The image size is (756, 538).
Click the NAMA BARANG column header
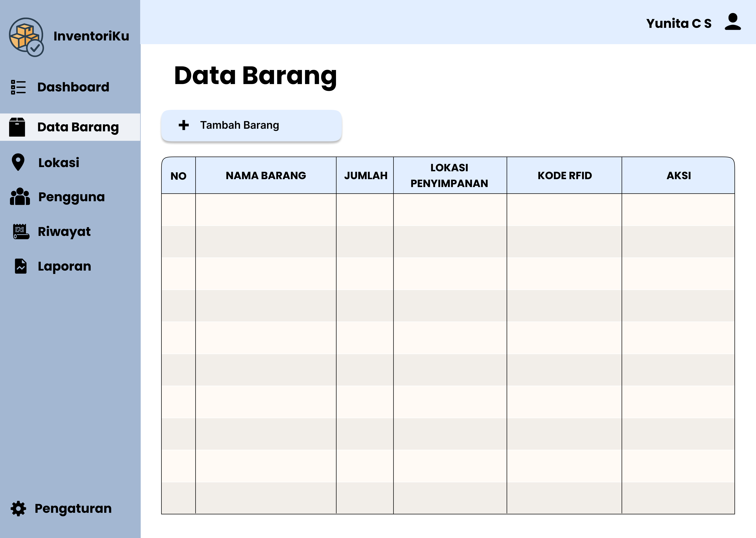point(266,176)
